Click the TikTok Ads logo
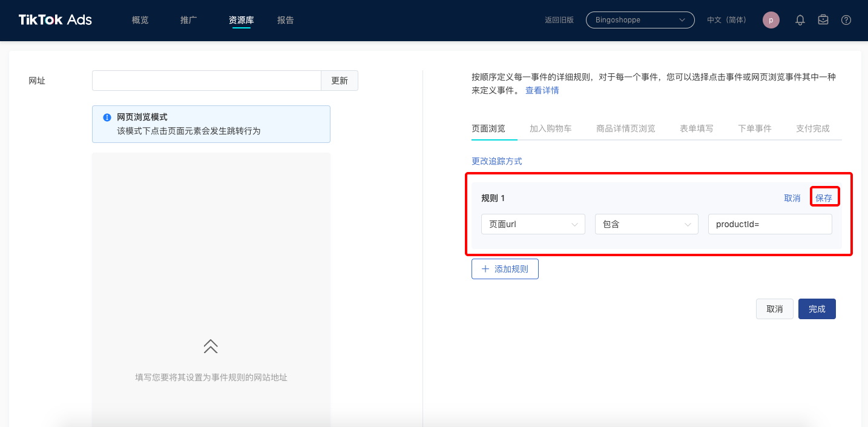The height and width of the screenshot is (427, 868). [55, 20]
